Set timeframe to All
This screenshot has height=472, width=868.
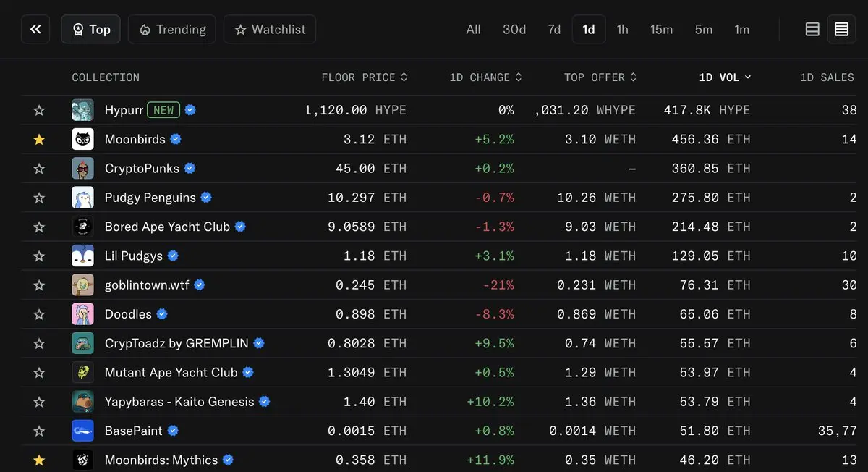473,30
